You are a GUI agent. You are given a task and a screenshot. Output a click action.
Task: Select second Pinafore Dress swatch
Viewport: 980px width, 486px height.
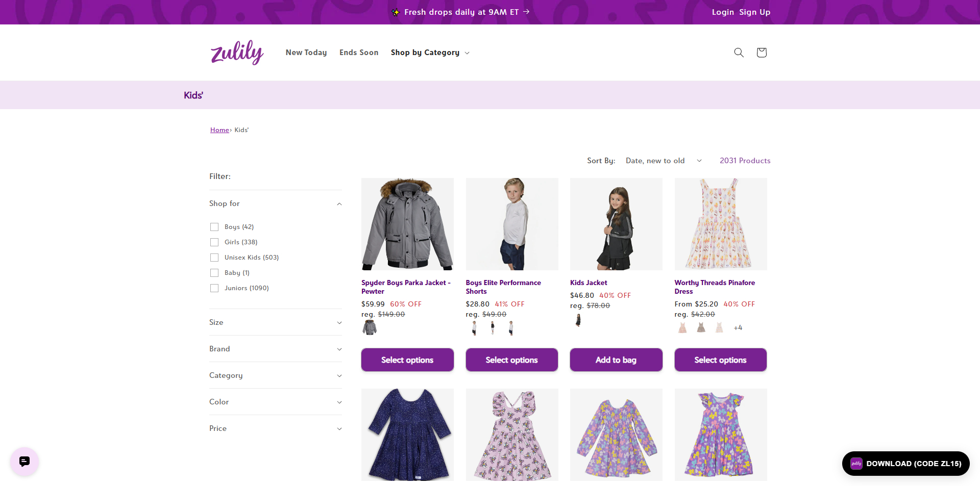[701, 327]
